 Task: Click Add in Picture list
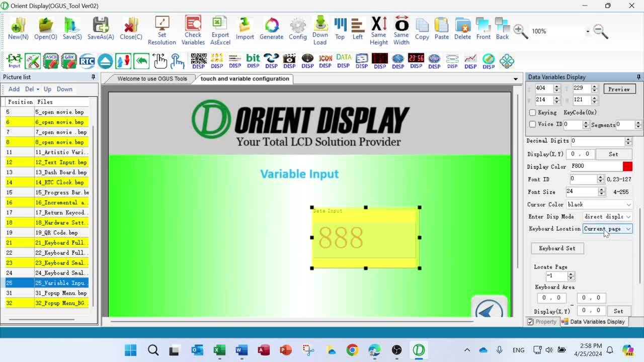(x=14, y=89)
